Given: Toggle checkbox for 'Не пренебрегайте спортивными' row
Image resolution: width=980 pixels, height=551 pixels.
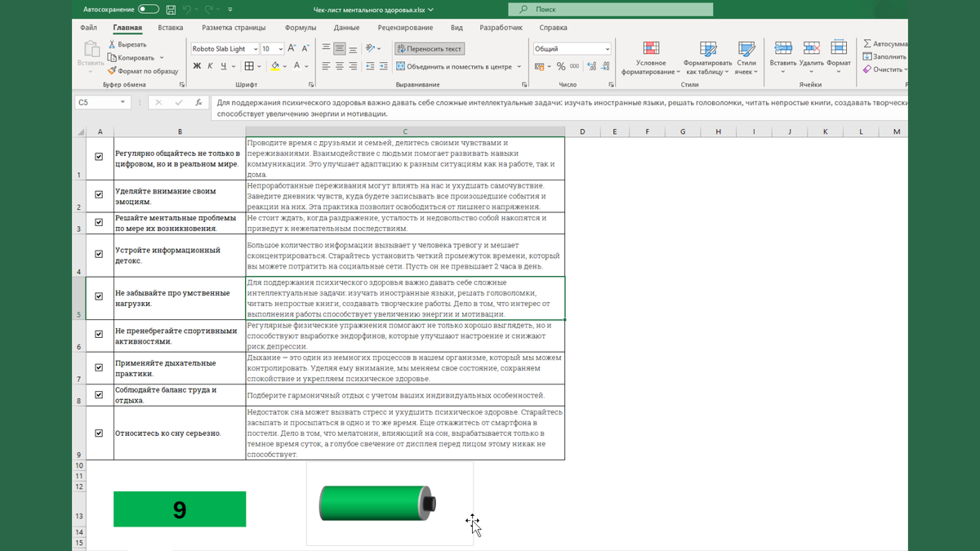Looking at the screenshot, I should click(x=99, y=335).
